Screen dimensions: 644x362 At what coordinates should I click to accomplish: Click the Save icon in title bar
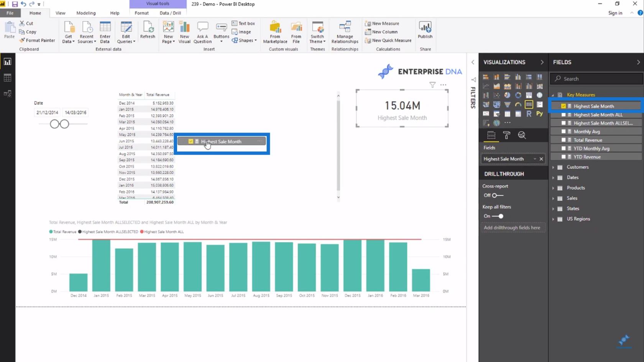point(15,4)
